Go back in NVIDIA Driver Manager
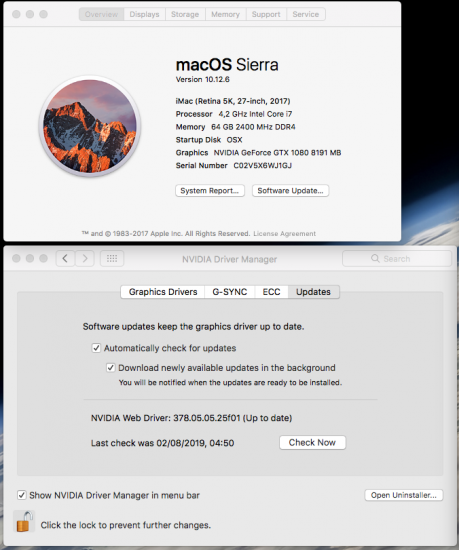The height and width of the screenshot is (550, 459). [x=65, y=259]
